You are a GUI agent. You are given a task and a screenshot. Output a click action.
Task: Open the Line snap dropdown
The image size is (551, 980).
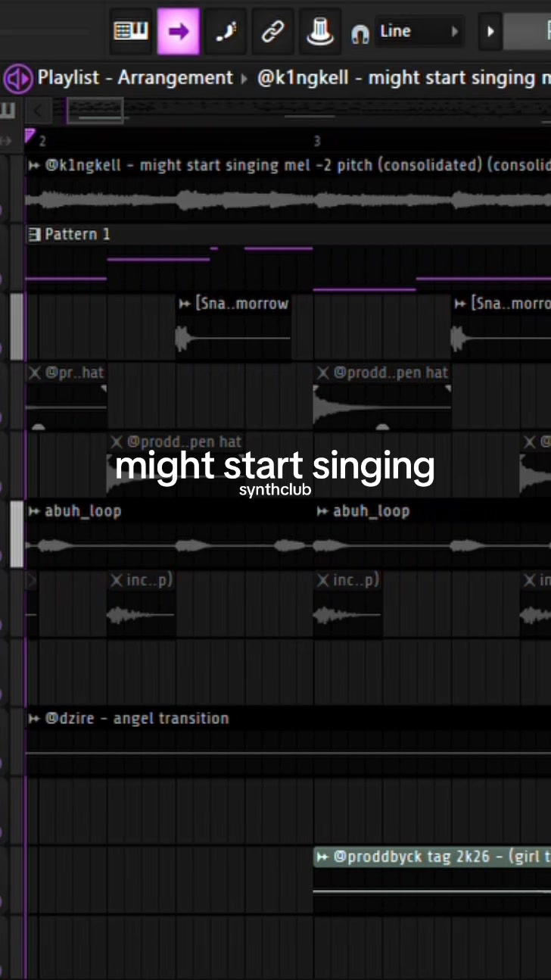tap(419, 31)
